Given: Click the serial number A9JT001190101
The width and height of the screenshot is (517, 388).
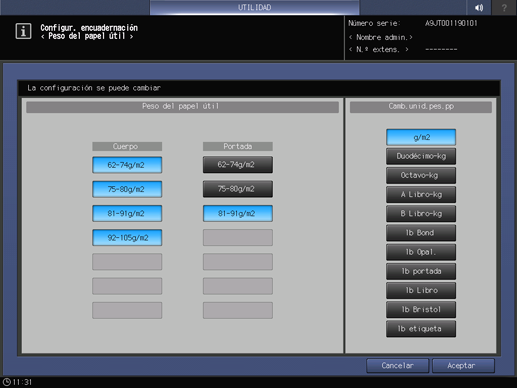Looking at the screenshot, I should (x=451, y=23).
